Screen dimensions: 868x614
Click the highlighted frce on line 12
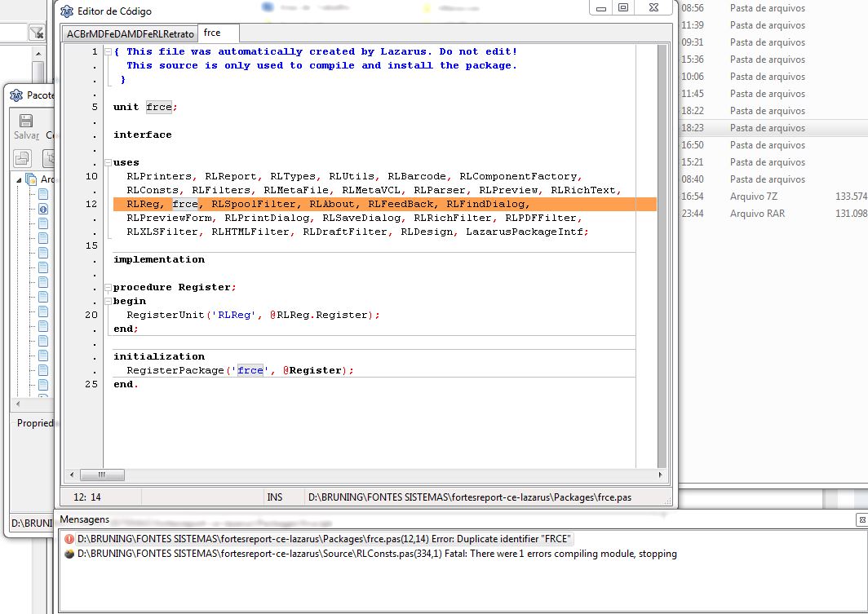click(x=185, y=204)
